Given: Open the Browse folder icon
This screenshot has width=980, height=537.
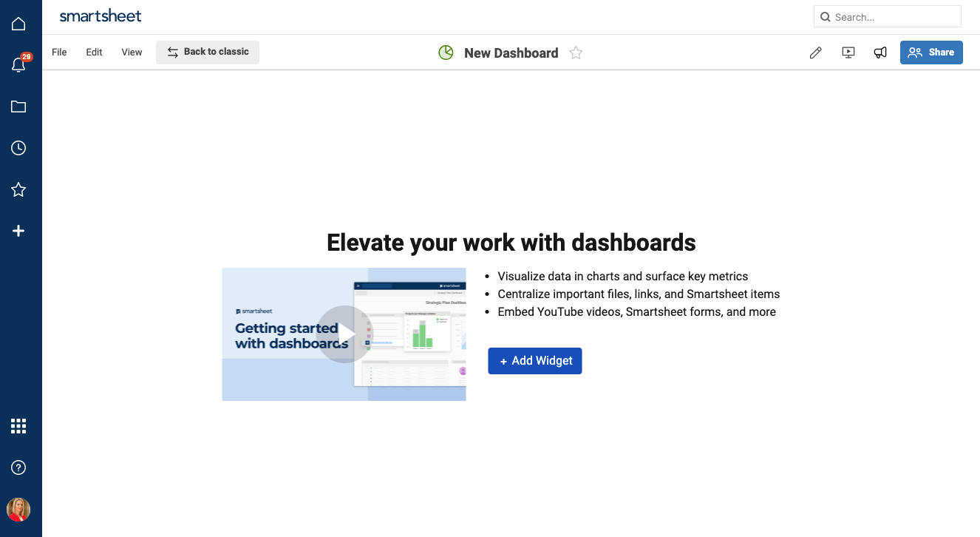Looking at the screenshot, I should (x=18, y=107).
